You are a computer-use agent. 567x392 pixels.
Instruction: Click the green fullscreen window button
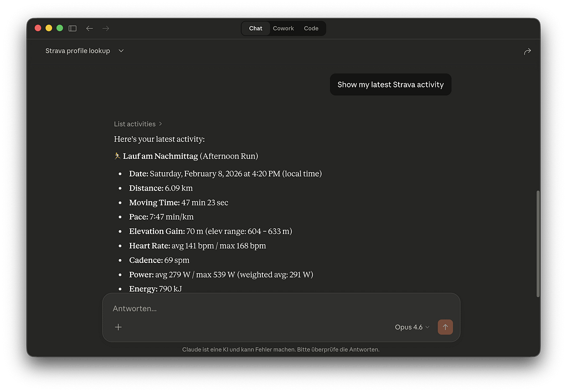[60, 28]
